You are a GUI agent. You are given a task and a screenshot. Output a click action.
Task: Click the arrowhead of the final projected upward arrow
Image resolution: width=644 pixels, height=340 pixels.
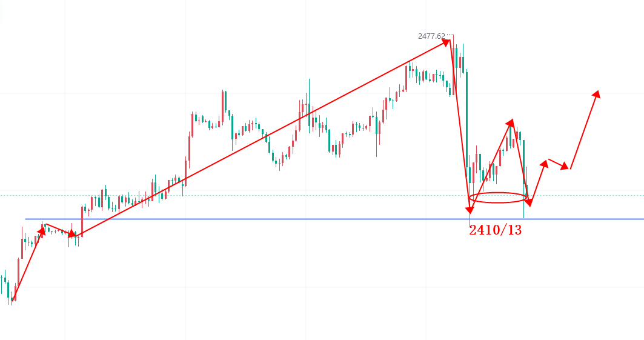(597, 94)
